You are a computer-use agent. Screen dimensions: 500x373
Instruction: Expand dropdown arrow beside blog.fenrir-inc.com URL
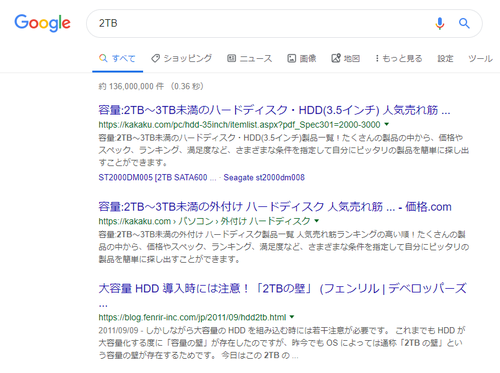(292, 317)
